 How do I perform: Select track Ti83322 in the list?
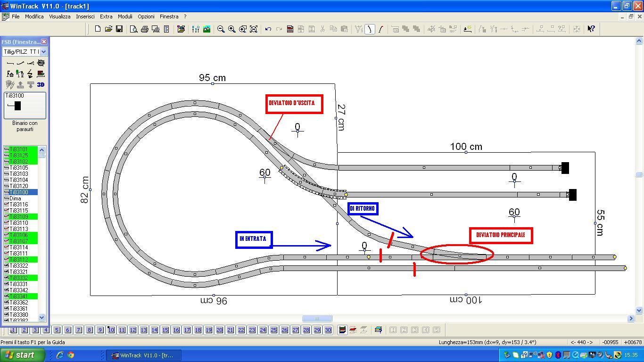pos(21,266)
